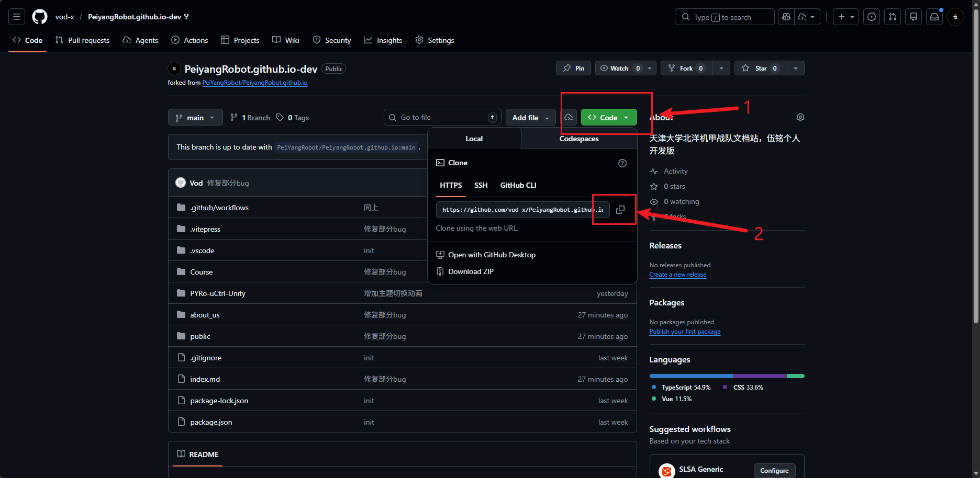Focus the Go to file search field
The image size is (980, 478).
click(442, 118)
